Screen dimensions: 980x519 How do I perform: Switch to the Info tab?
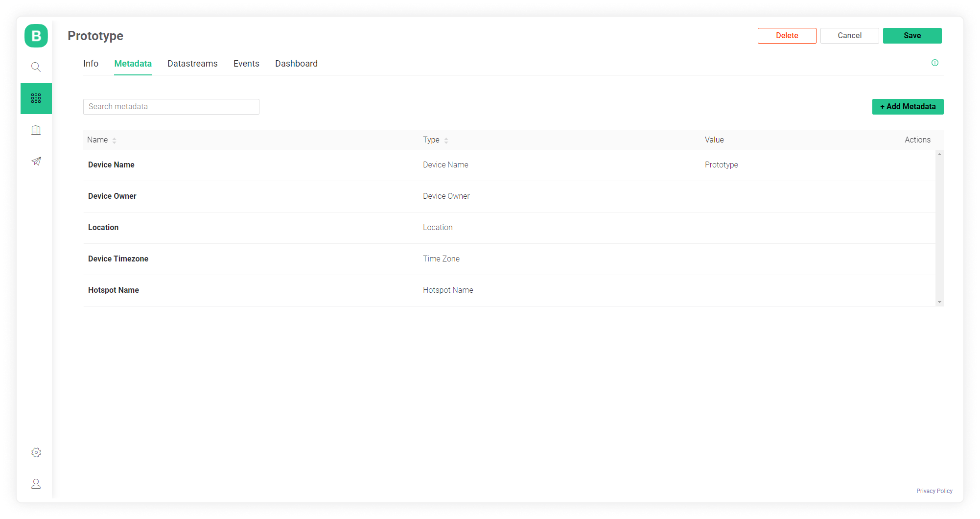[91, 64]
